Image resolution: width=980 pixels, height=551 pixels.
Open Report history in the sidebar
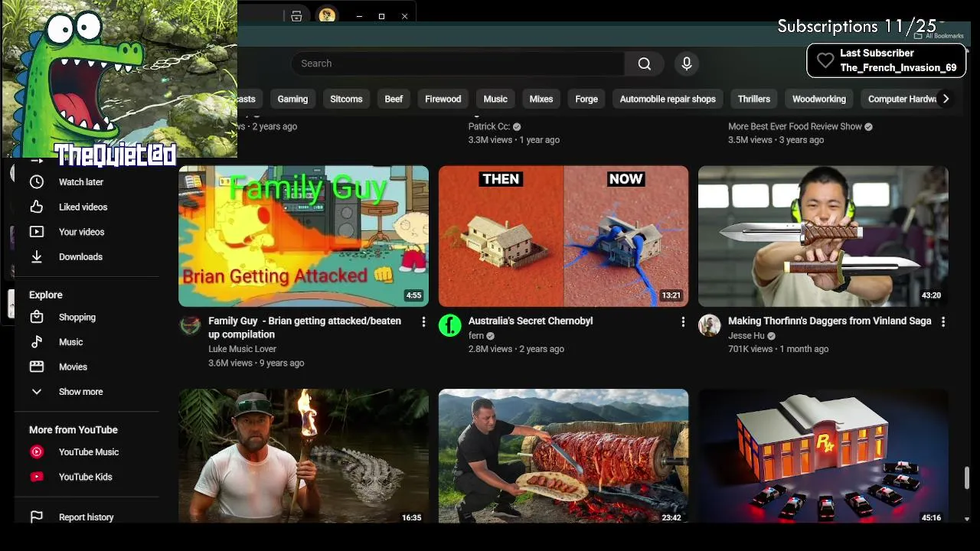click(x=87, y=517)
